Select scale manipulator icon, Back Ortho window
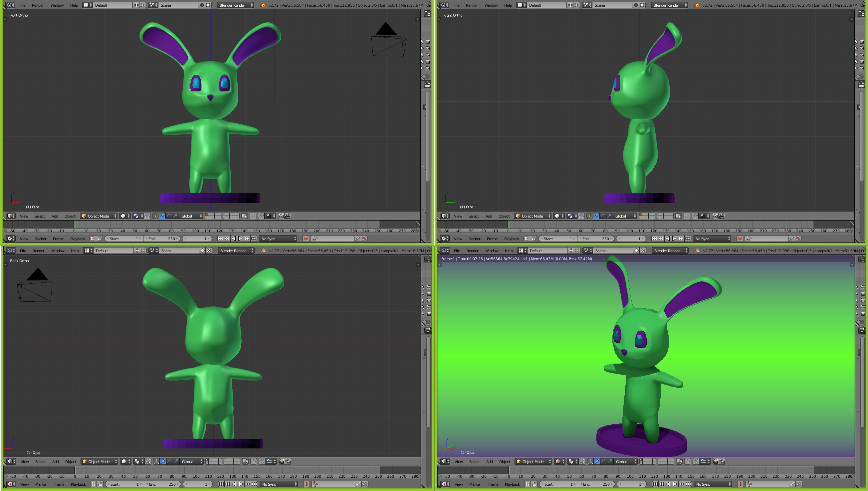This screenshot has width=868, height=491. (x=176, y=461)
